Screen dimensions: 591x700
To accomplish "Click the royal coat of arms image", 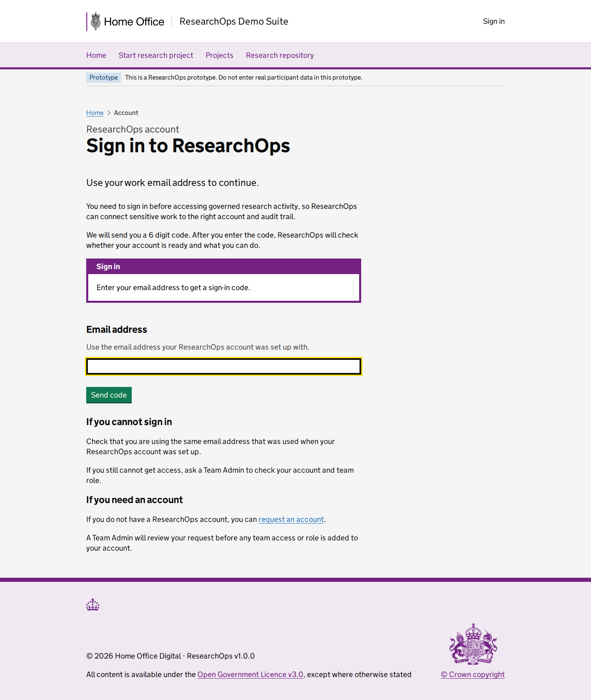I will (x=473, y=644).
